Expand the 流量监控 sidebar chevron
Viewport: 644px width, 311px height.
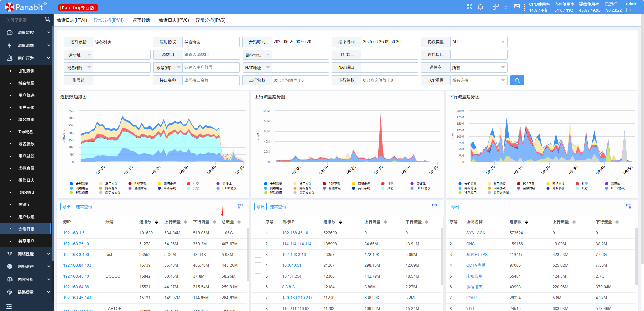(48, 32)
